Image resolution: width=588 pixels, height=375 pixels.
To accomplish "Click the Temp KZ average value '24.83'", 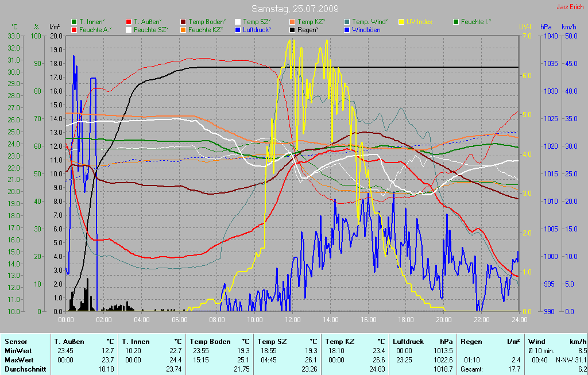I will coord(377,369).
